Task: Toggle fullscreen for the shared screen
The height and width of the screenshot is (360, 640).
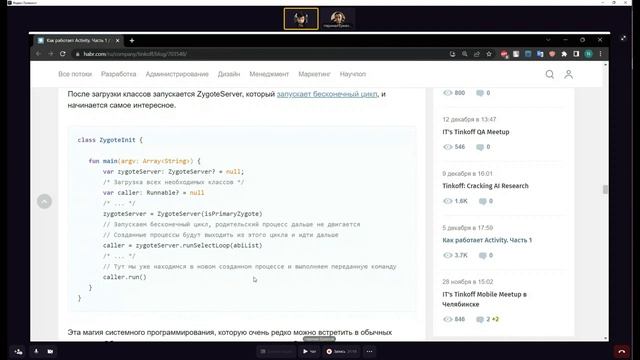Action: coord(623,38)
